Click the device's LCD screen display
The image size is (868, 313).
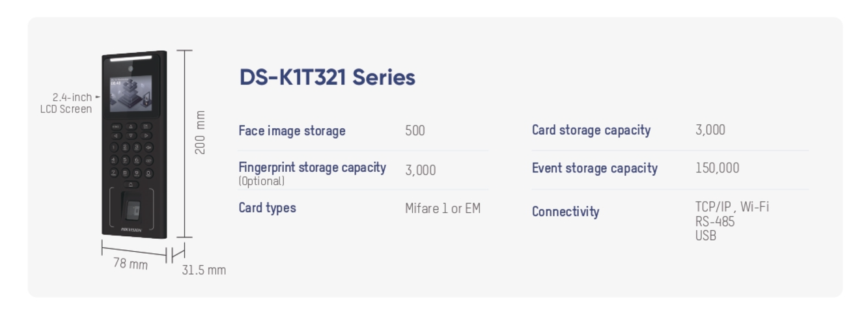pos(130,94)
